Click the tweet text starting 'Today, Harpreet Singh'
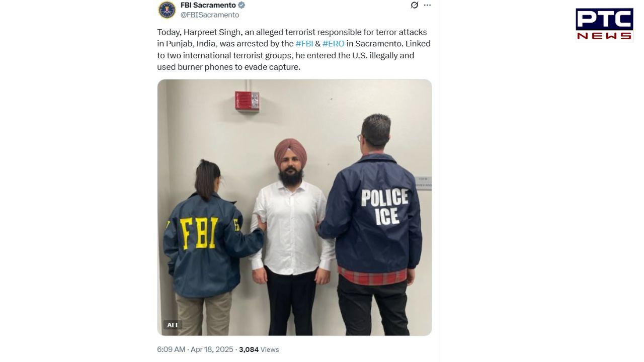Image resolution: width=644 pixels, height=362 pixels. 294,49
